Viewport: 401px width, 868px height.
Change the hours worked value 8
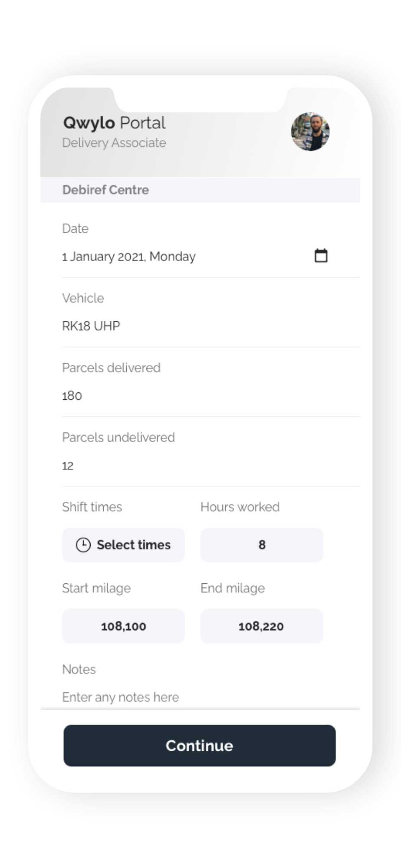262,545
